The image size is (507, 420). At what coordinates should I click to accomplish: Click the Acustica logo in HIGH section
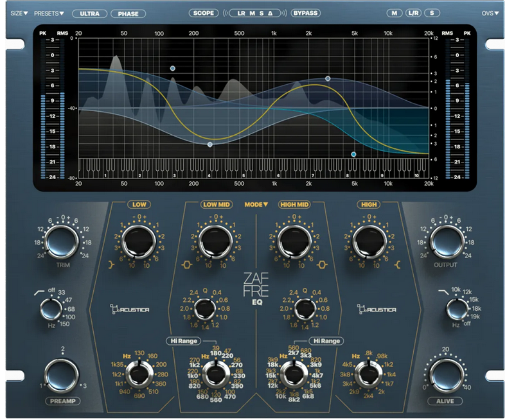377,309
